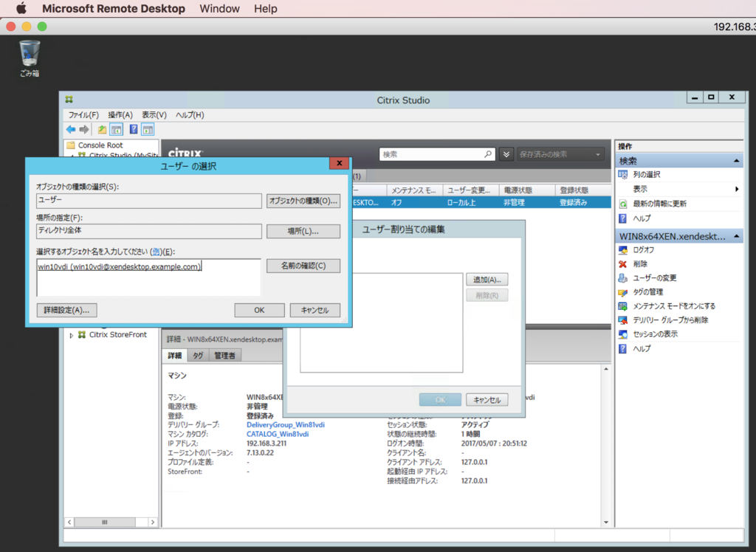Collapse the WIN8x64XEN actions section
Screen dimensions: 756x552
[736, 236]
